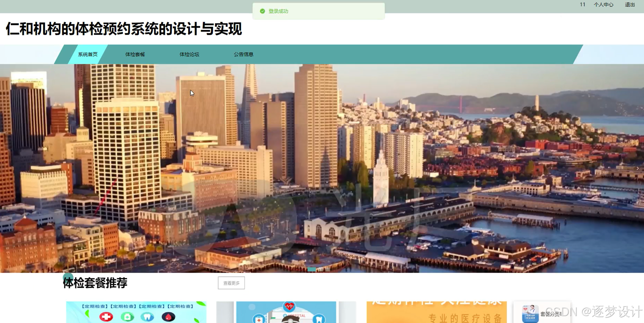The height and width of the screenshot is (323, 644).
Task: Click the 查看更多 button to view more packages
Action: tap(231, 283)
